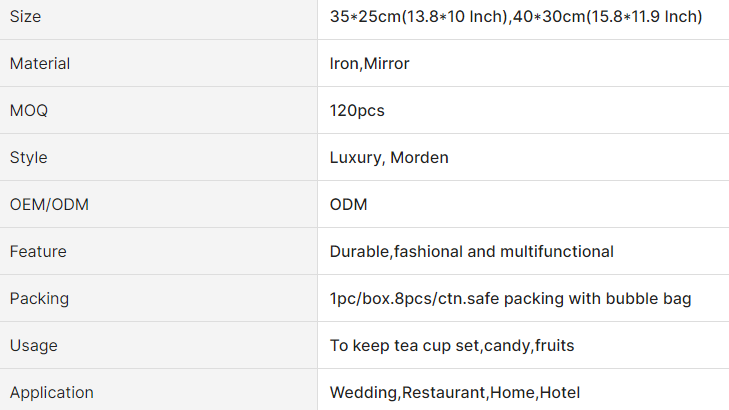Click the word 'Luxury' in Style row

355,158
